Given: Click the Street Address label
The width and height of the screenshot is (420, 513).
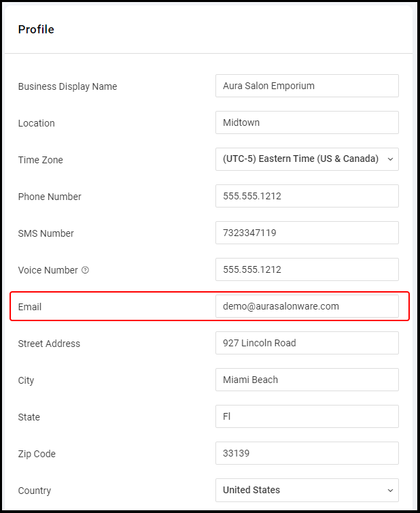Looking at the screenshot, I should (x=49, y=344).
